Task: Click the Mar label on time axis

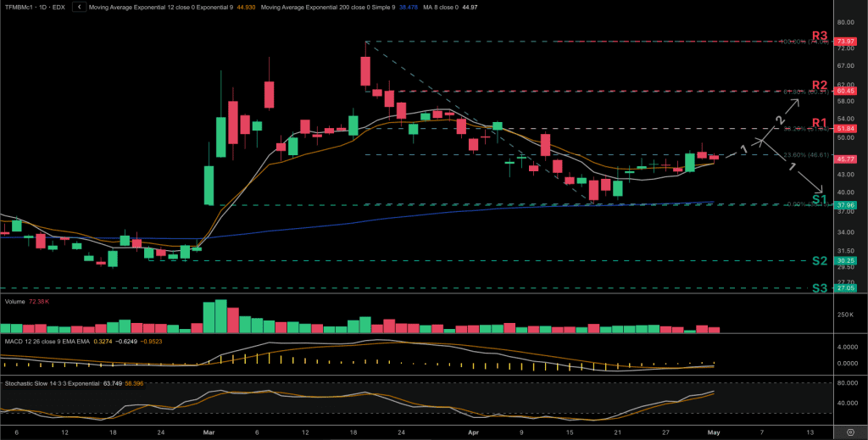Action: point(210,432)
